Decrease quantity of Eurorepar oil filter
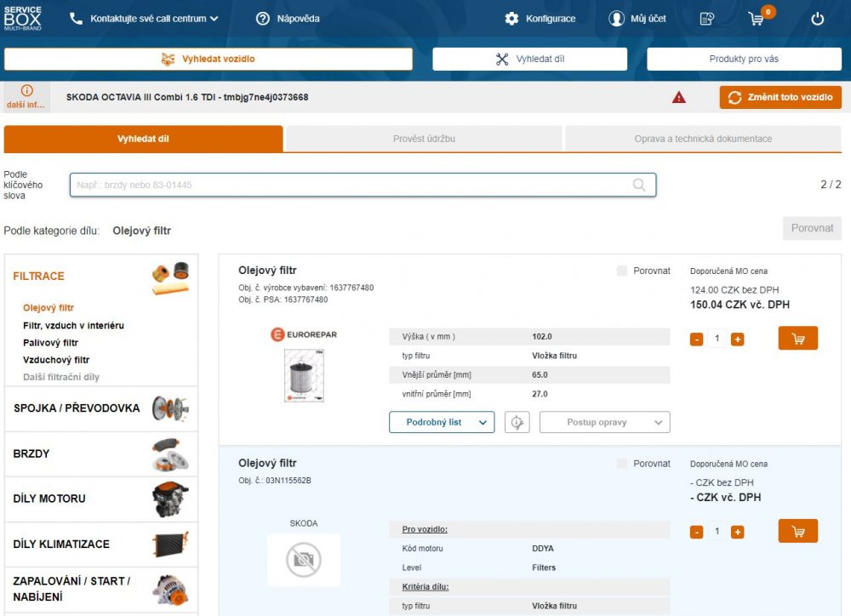851x616 pixels. point(696,339)
